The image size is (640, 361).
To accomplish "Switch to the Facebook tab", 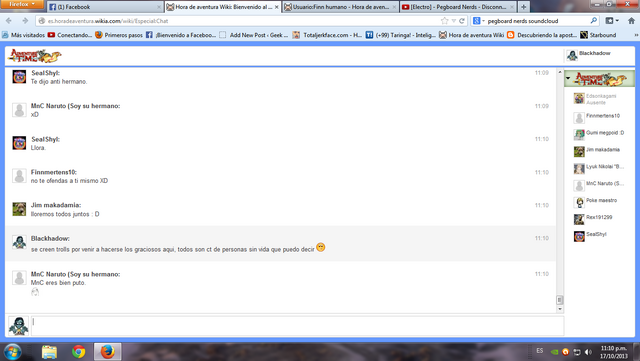I will (x=105, y=7).
